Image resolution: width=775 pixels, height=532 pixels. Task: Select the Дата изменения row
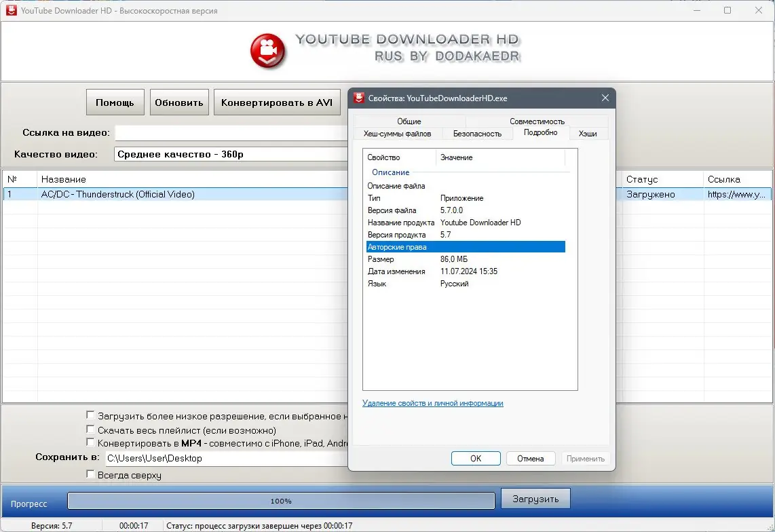pos(466,271)
